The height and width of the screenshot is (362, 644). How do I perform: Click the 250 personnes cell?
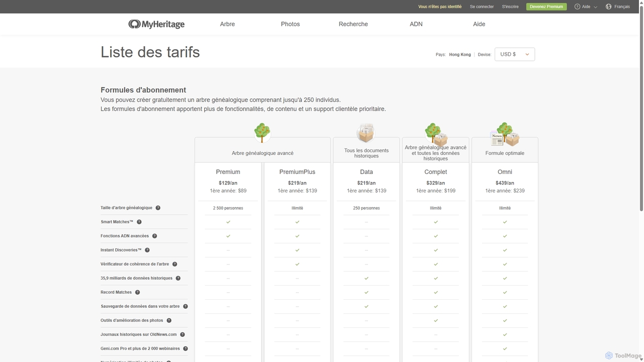pyautogui.click(x=366, y=208)
